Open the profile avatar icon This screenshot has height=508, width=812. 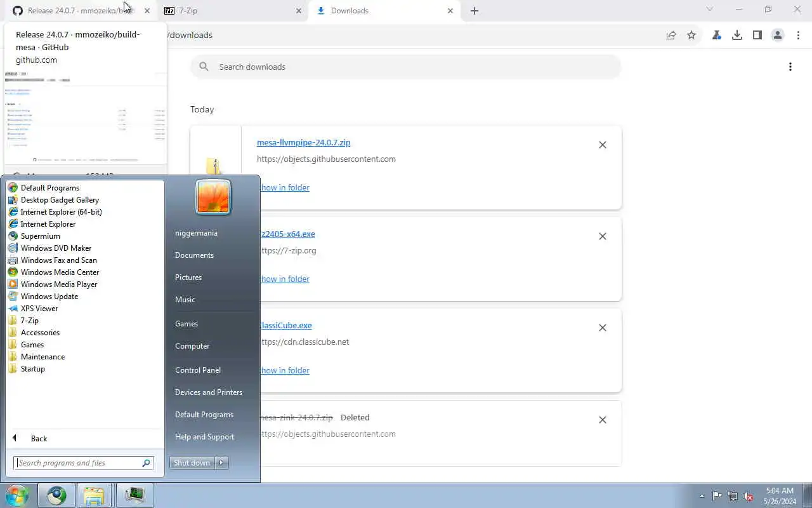[x=778, y=36]
